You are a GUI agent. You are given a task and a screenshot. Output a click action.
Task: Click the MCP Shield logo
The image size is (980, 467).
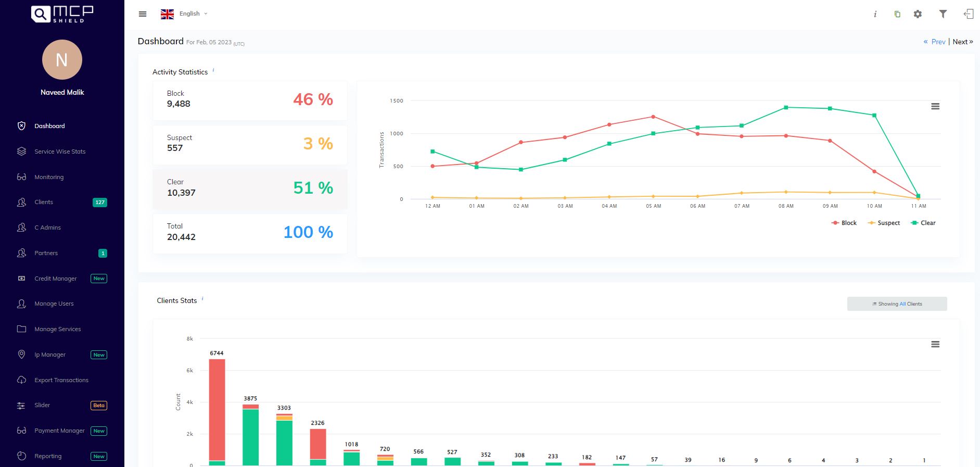(62, 14)
